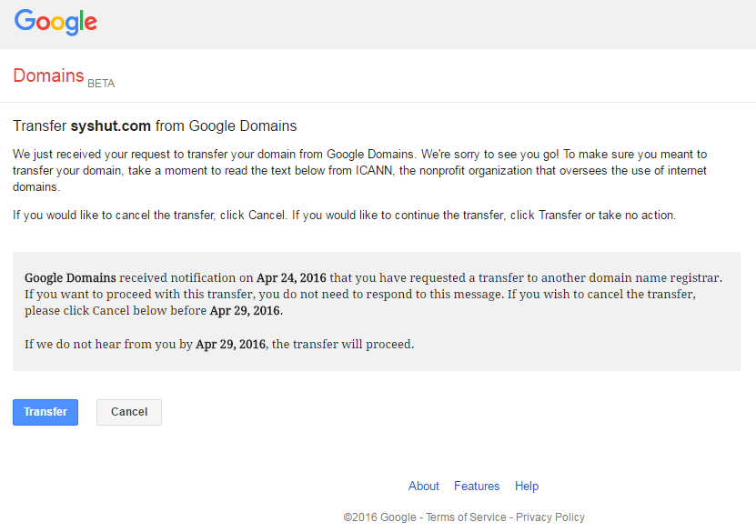Select the bold domain name syshut.com
Viewport: 756px width, 532px height.
tap(110, 125)
